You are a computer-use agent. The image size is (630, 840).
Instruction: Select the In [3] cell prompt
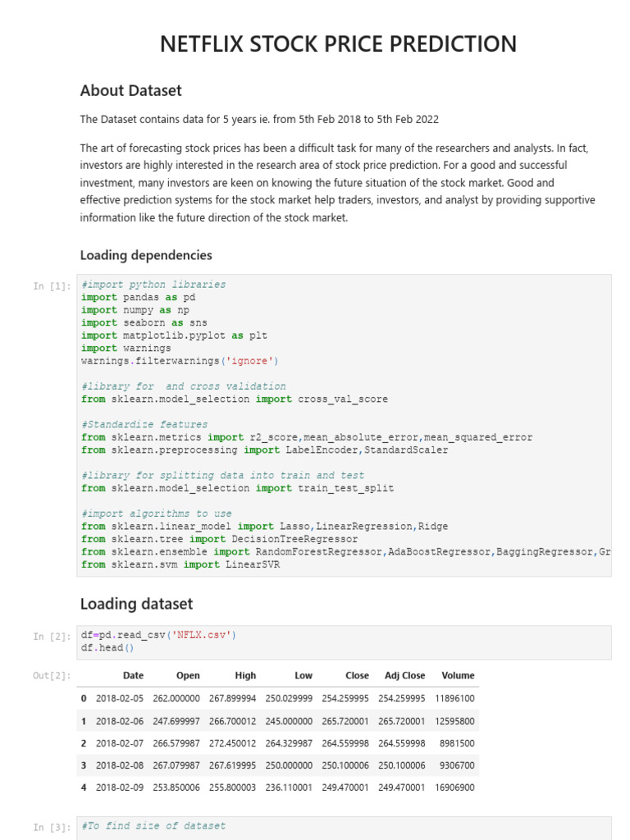52,828
